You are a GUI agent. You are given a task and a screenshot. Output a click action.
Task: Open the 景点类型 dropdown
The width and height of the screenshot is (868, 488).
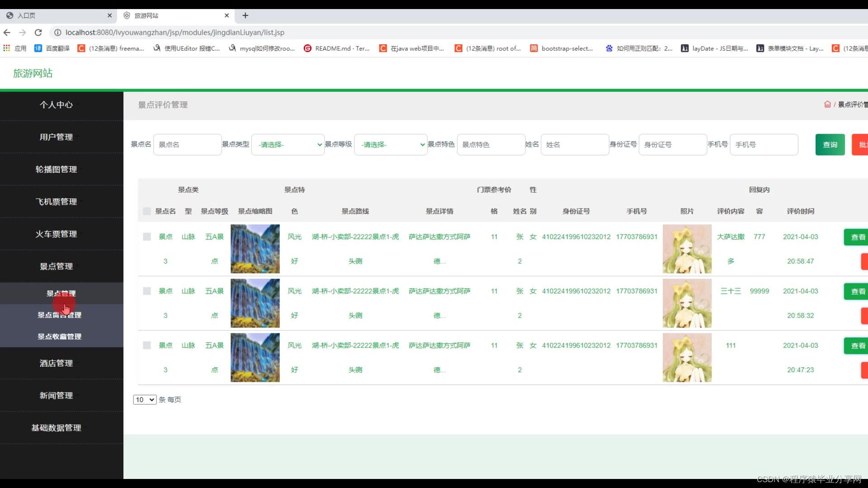click(x=288, y=145)
